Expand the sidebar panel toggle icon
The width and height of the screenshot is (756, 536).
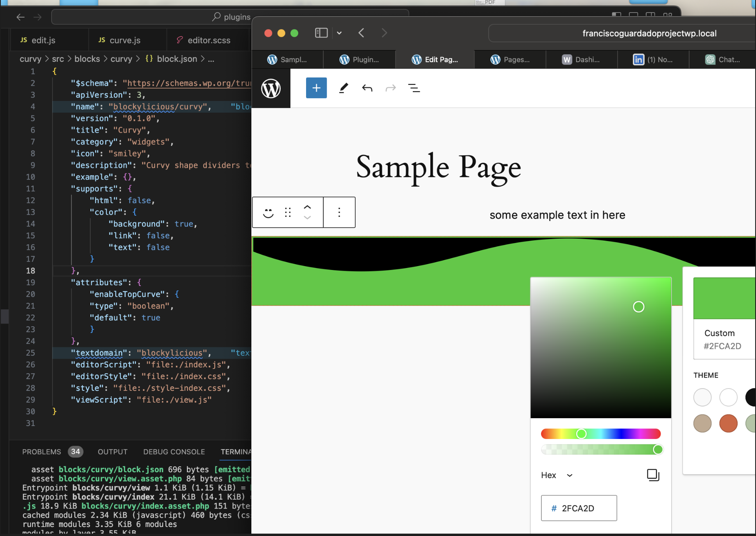321,33
